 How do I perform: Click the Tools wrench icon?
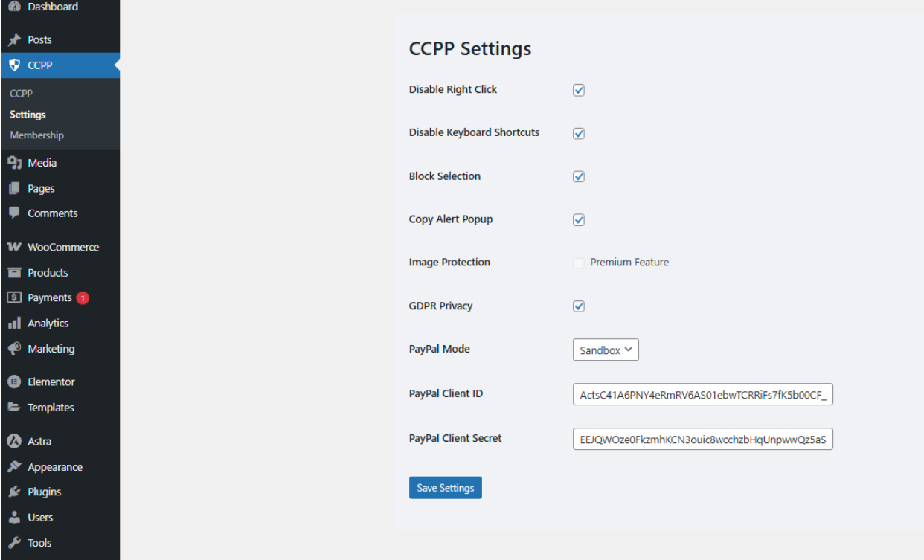coord(14,543)
